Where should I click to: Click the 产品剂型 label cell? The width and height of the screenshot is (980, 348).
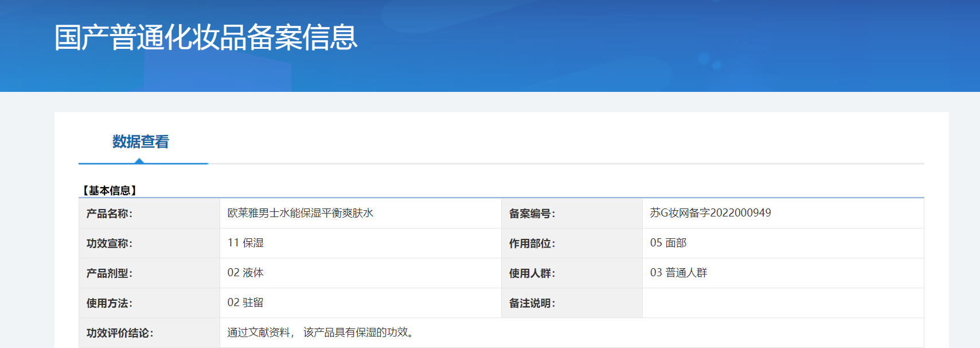[149, 273]
